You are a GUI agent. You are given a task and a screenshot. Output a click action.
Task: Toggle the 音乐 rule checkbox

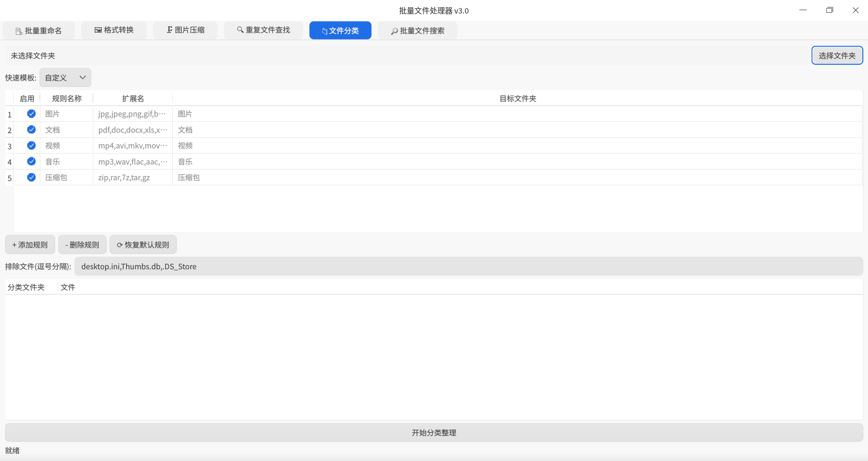31,162
